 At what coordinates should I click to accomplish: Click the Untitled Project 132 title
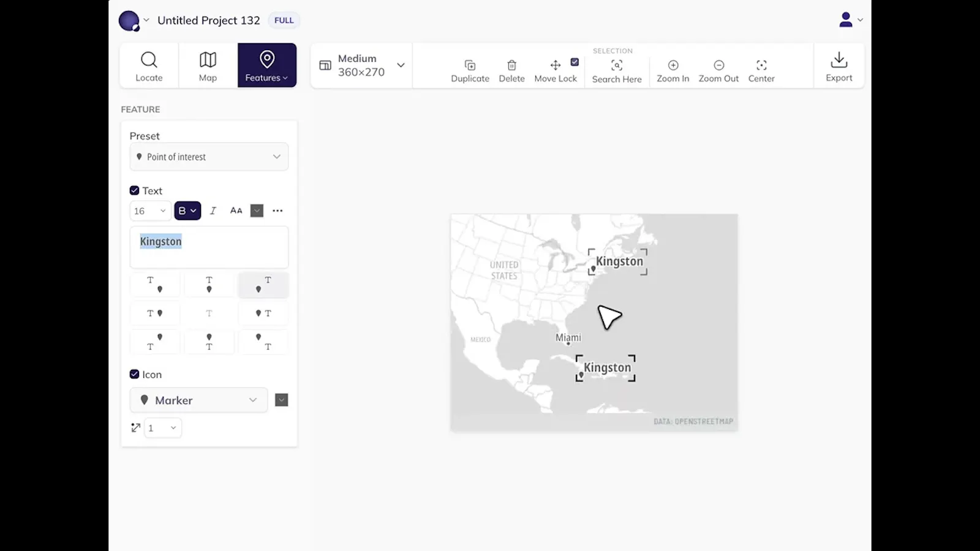point(209,20)
